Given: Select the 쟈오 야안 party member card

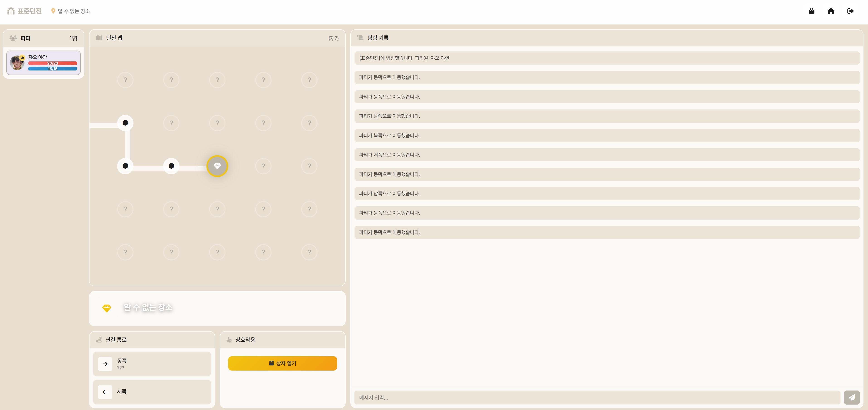Looking at the screenshot, I should (x=44, y=63).
